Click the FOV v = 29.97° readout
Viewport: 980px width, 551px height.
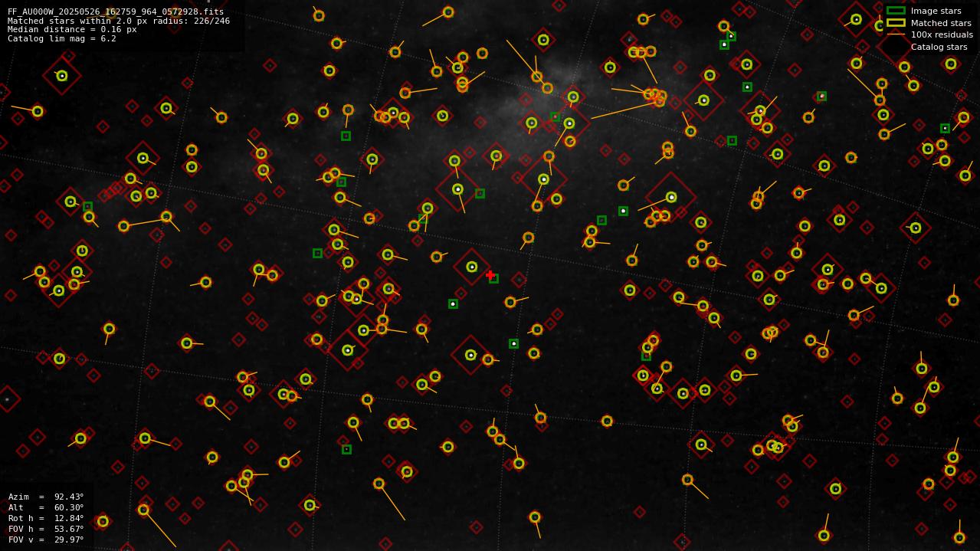point(46,540)
